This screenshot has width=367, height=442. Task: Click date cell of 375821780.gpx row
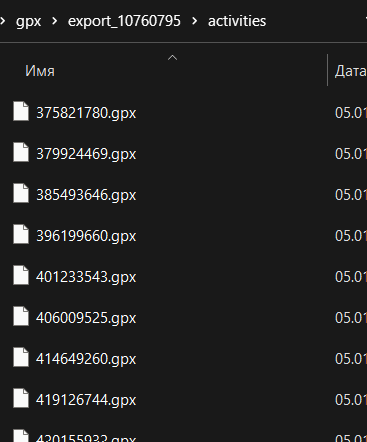(350, 113)
